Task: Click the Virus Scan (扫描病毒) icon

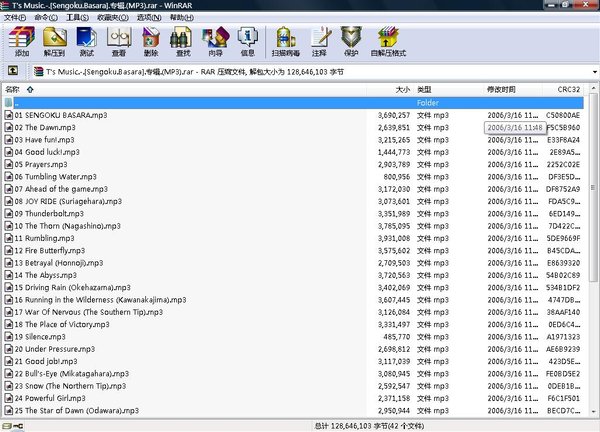Action: 285,42
